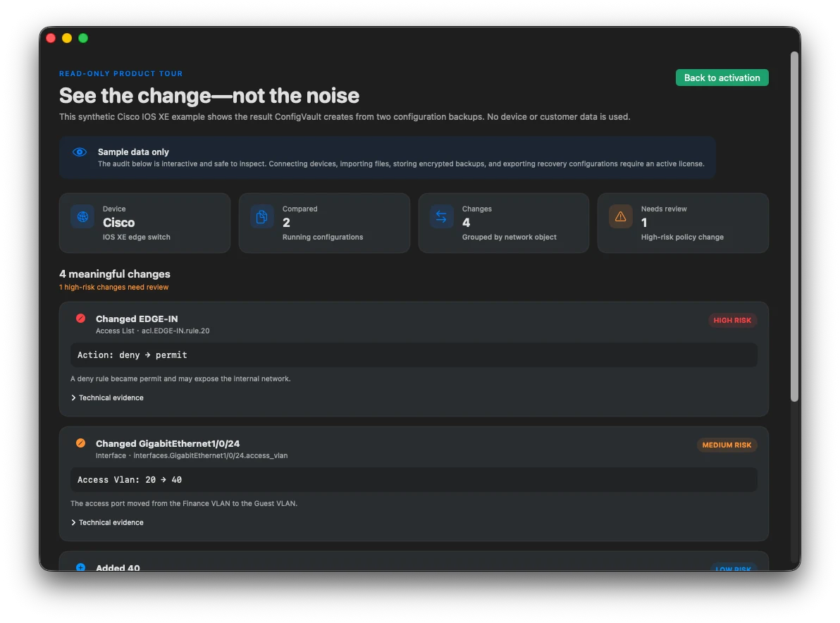Click the eye icon in Sample data banner

point(80,152)
